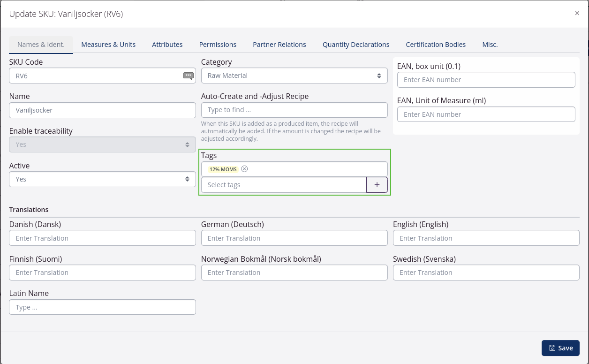Open the Enable traceability dropdown
Viewport: 589px width, 364px height.
click(x=102, y=144)
